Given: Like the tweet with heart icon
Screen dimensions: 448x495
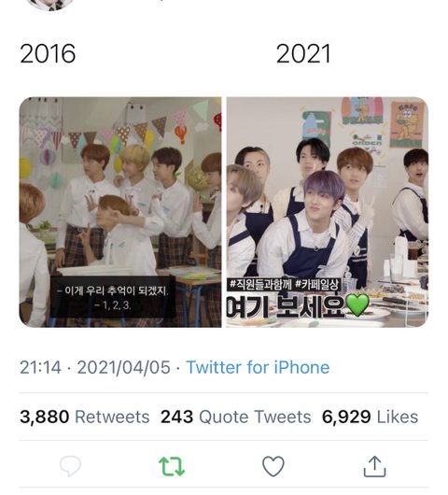Looking at the screenshot, I should coord(273,466).
